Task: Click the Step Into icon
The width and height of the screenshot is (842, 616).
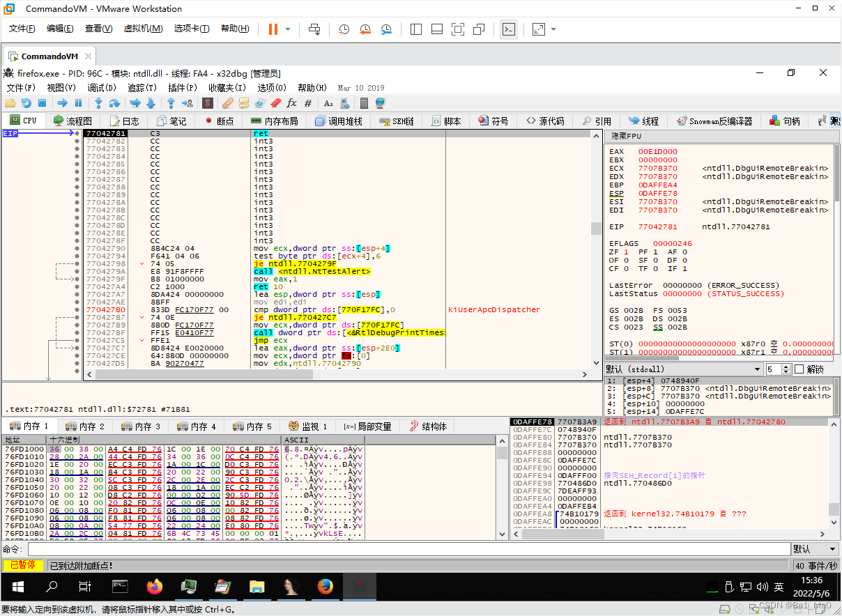Action: click(98, 102)
